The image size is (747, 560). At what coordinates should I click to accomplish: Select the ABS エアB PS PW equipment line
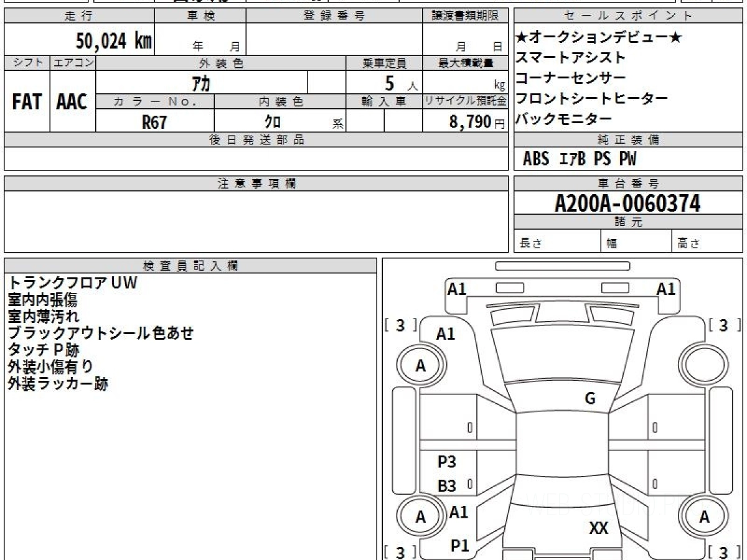(579, 159)
